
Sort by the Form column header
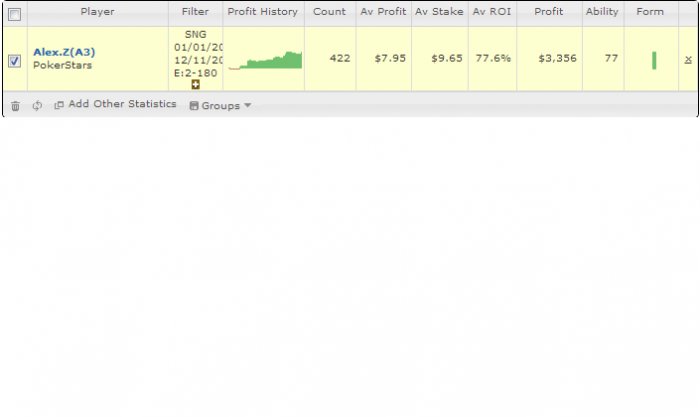point(650,12)
